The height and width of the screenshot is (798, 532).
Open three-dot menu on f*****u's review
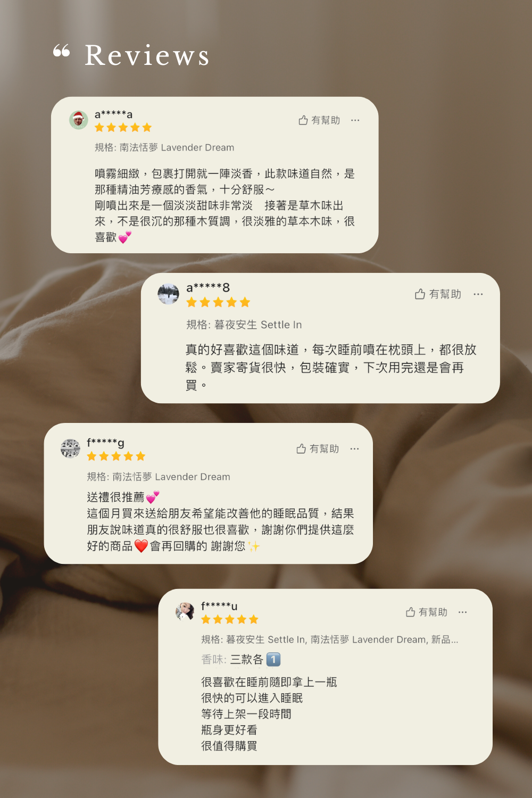tap(463, 612)
